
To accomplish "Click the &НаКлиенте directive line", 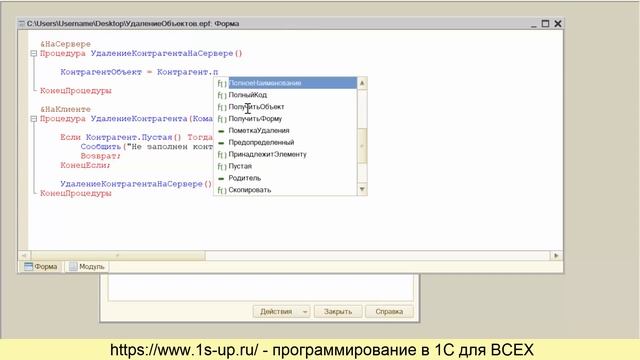I will [65, 109].
